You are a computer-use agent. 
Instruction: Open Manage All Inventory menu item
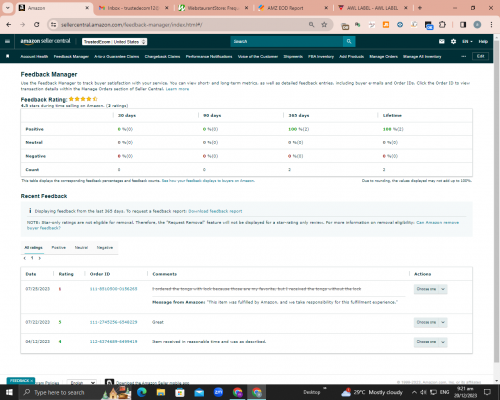(422, 56)
